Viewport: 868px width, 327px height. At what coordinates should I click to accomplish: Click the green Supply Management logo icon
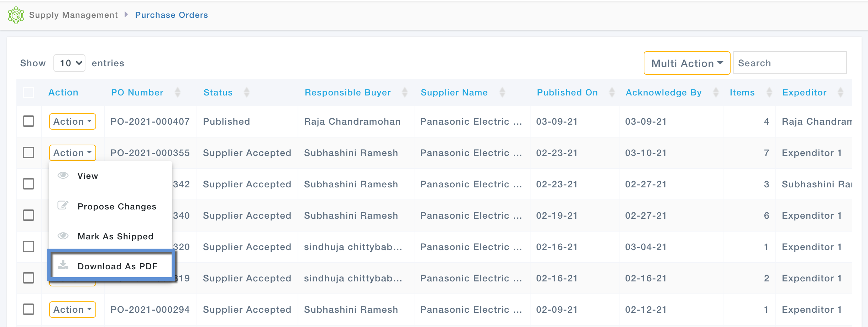click(16, 15)
